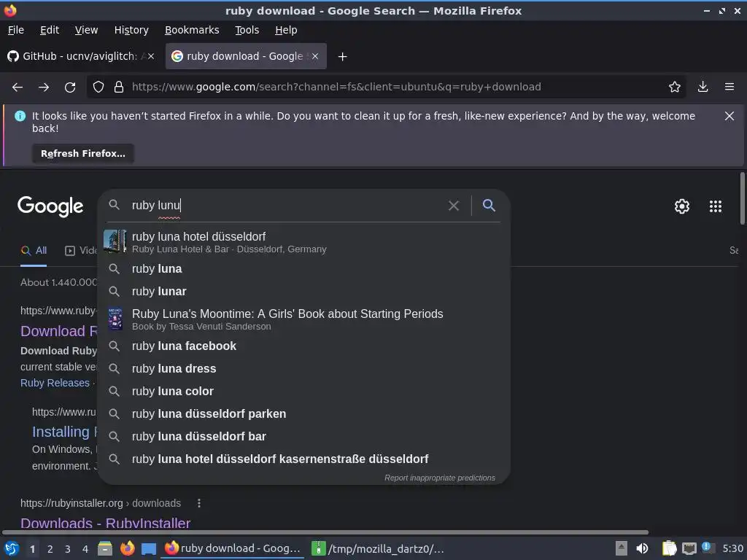
Task: Open the taskbar start menu icon
Action: 12,549
